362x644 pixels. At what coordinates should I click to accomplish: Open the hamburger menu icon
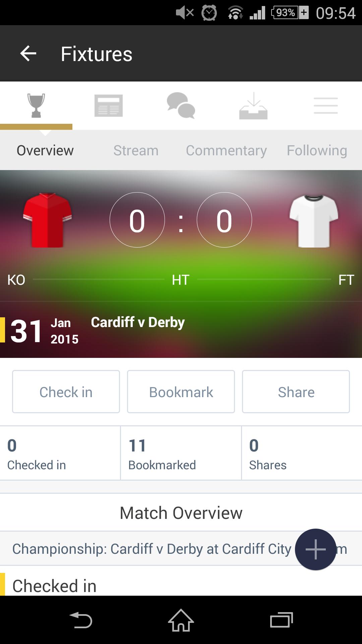click(x=325, y=105)
